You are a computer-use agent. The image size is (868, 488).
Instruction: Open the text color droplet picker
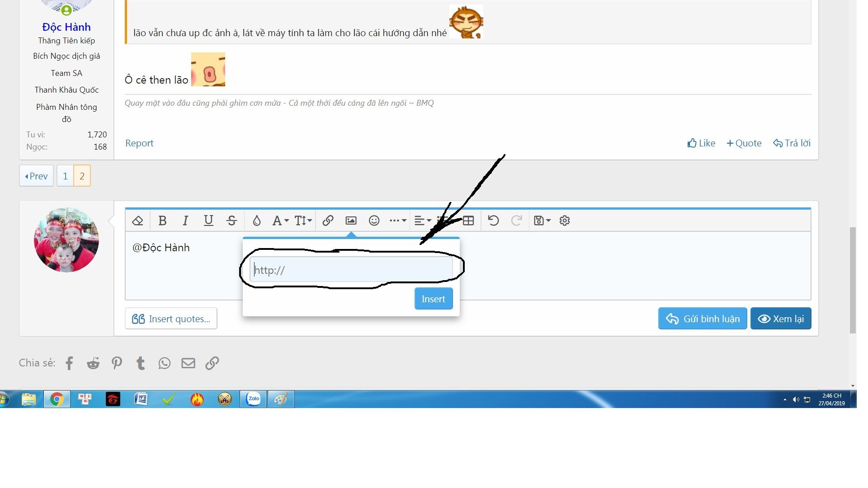(256, 221)
